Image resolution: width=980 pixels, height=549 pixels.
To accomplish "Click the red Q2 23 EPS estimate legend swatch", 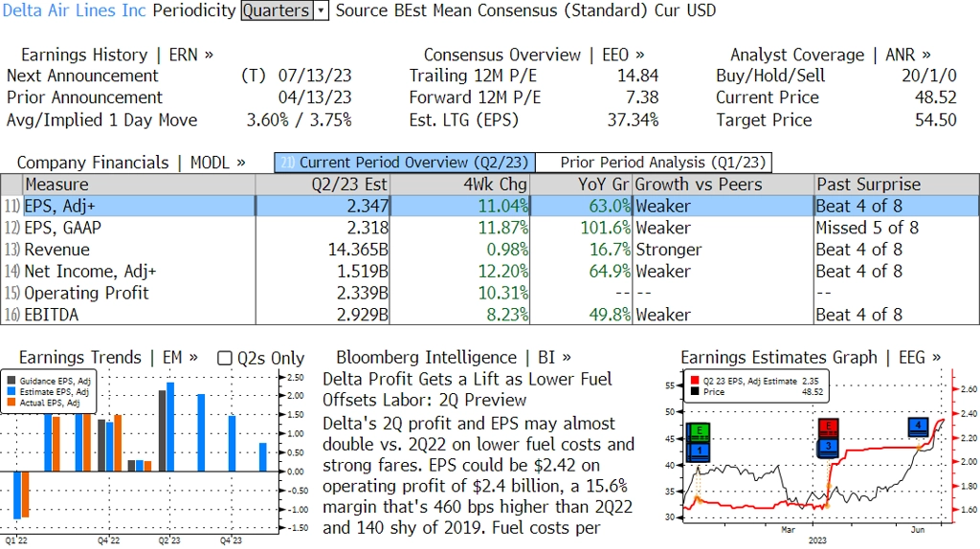I will [695, 381].
